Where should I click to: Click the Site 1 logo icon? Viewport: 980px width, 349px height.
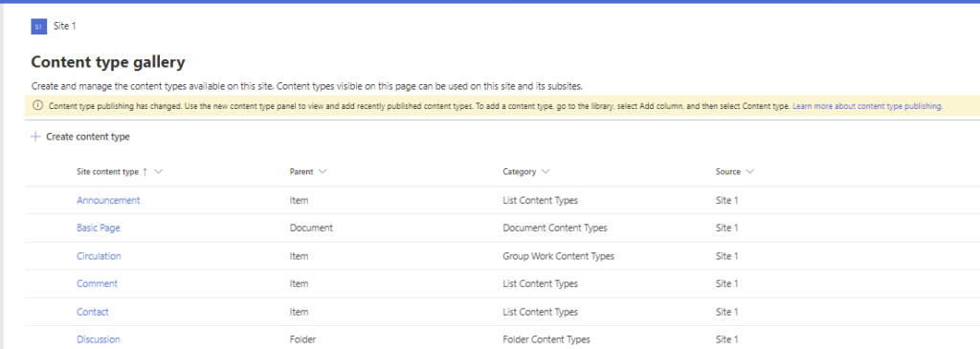38,27
